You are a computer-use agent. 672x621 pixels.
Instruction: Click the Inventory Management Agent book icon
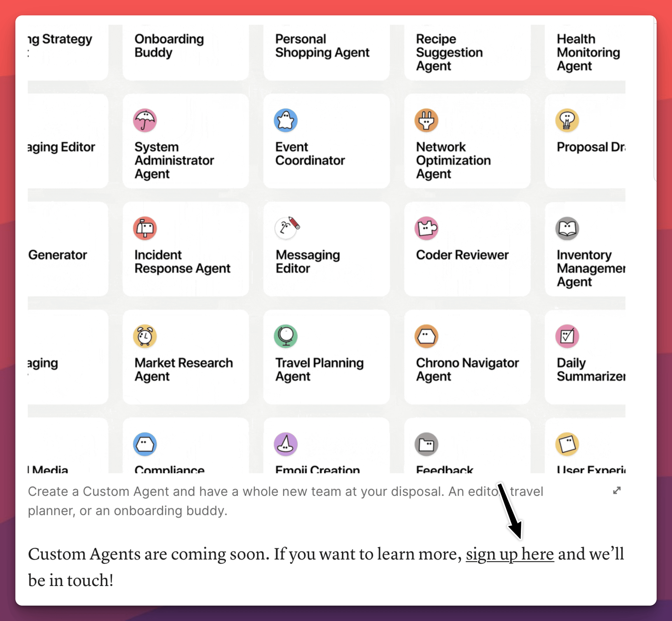(x=567, y=228)
